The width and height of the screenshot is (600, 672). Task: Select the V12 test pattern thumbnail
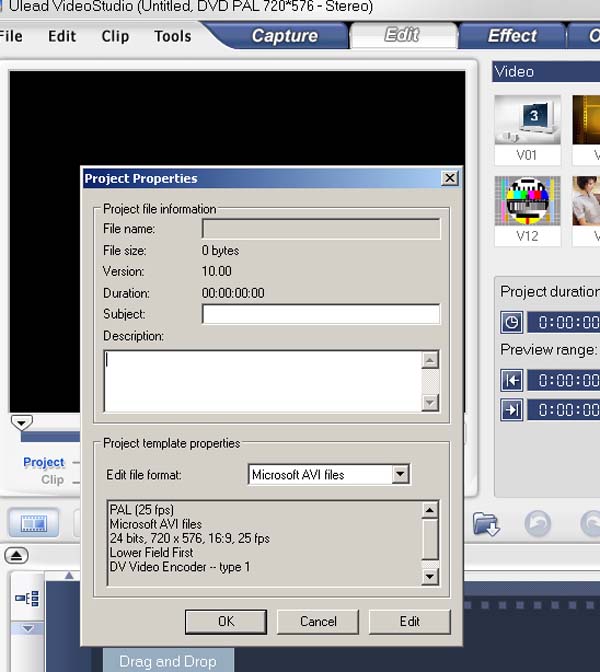click(527, 211)
